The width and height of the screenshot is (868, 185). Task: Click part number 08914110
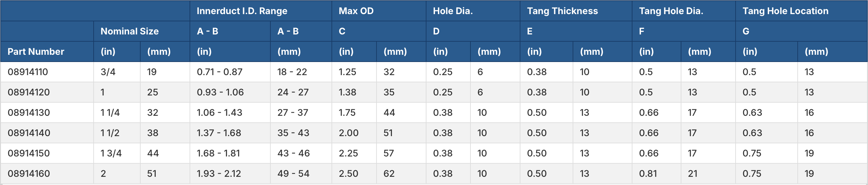pyautogui.click(x=28, y=72)
